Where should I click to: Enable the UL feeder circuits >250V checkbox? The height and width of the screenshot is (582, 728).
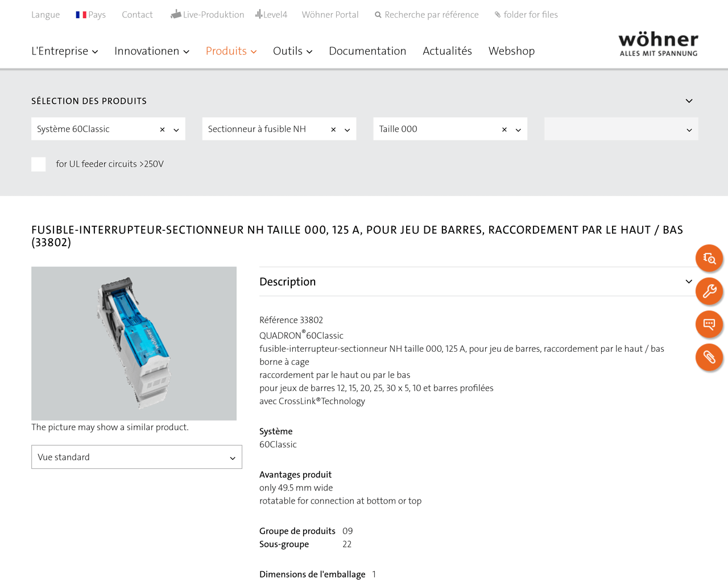tap(39, 164)
